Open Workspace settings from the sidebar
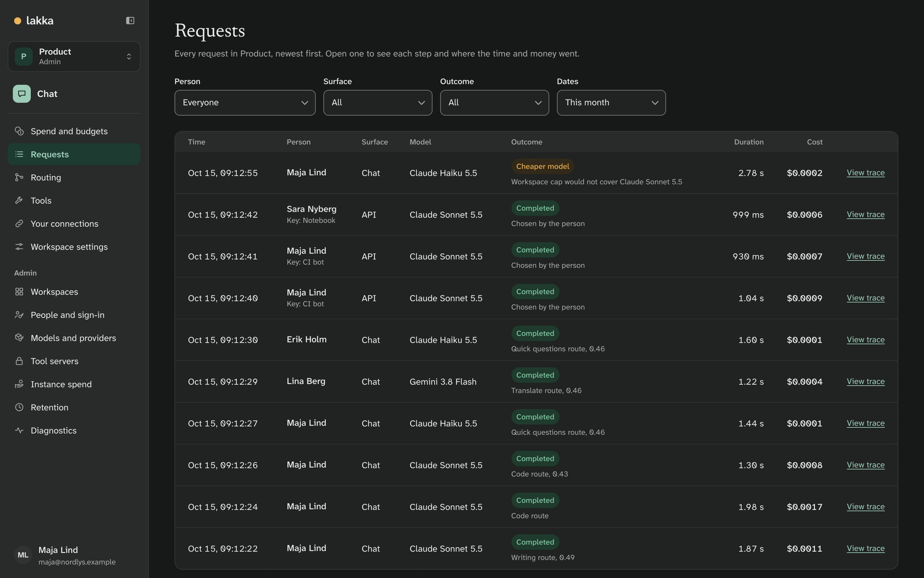 click(x=74, y=247)
